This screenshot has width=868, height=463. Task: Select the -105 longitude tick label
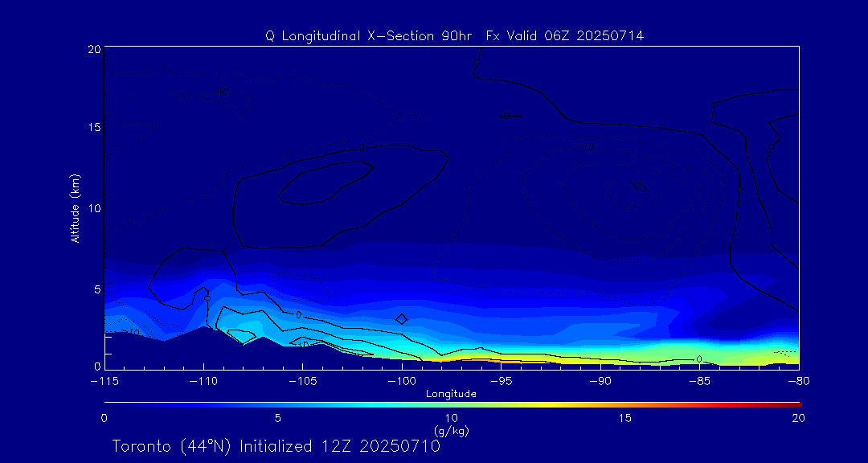(x=303, y=382)
